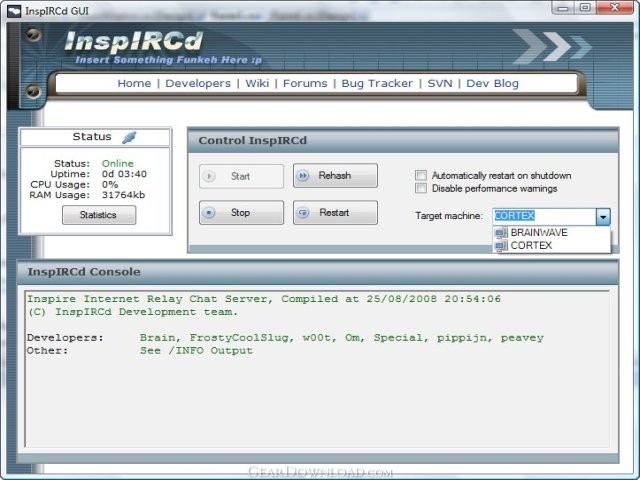Click the RAM usage value 31764kb
This screenshot has width=640, height=480.
[123, 195]
